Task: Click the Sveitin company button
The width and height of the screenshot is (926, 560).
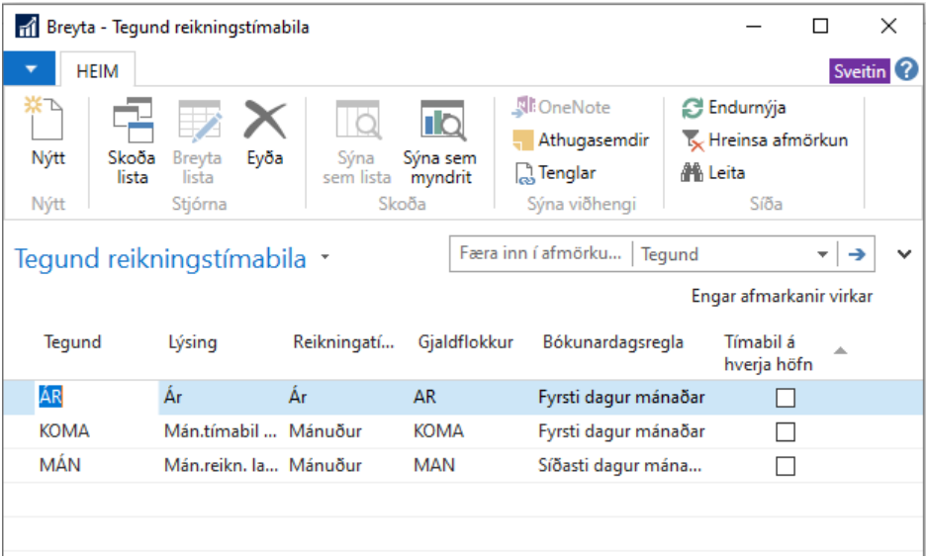Action: [x=860, y=72]
